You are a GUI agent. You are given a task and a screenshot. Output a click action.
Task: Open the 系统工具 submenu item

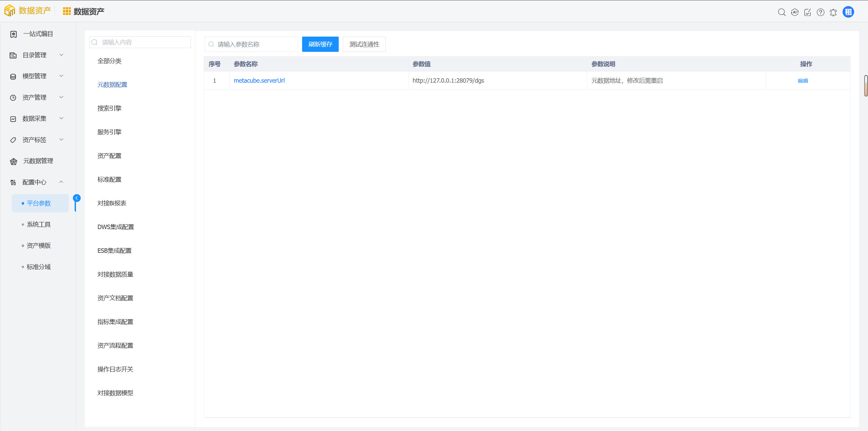(39, 225)
